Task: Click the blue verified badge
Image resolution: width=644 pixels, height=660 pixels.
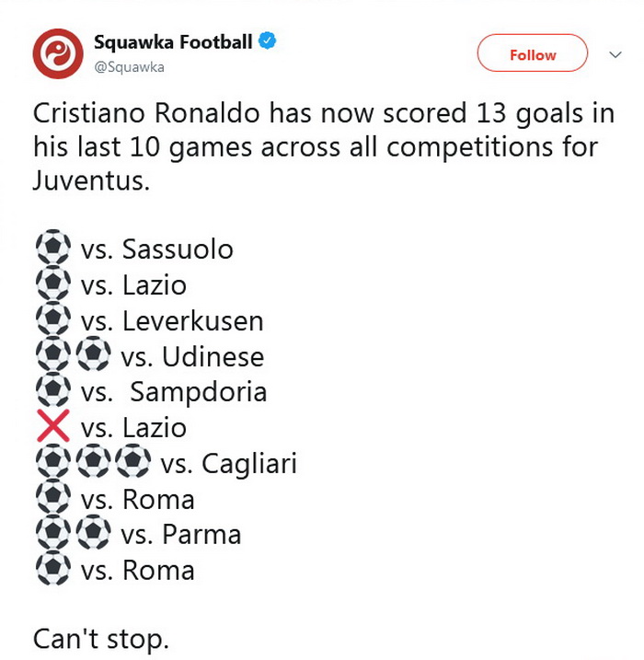Action: (x=268, y=42)
